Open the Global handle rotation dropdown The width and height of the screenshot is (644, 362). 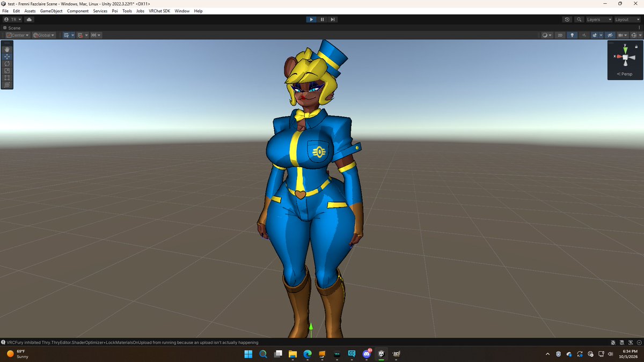[x=44, y=35]
